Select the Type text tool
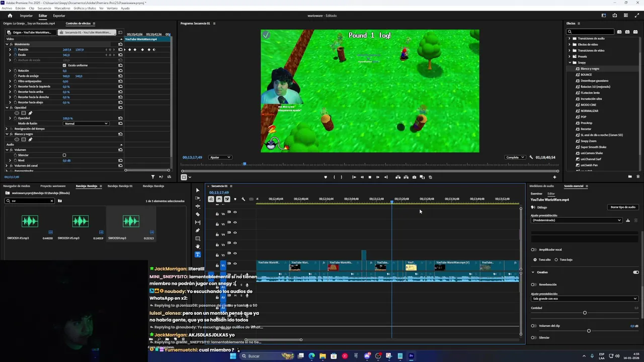The width and height of the screenshot is (644, 362). click(x=198, y=254)
